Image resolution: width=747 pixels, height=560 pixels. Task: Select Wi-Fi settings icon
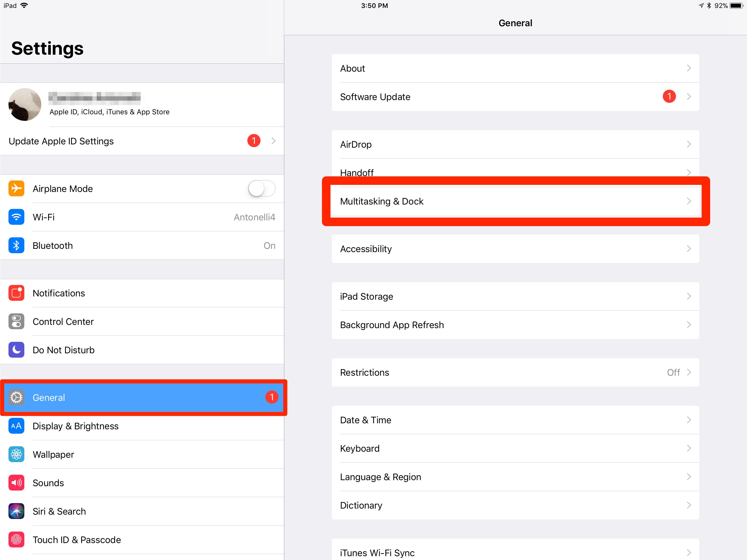tap(16, 217)
